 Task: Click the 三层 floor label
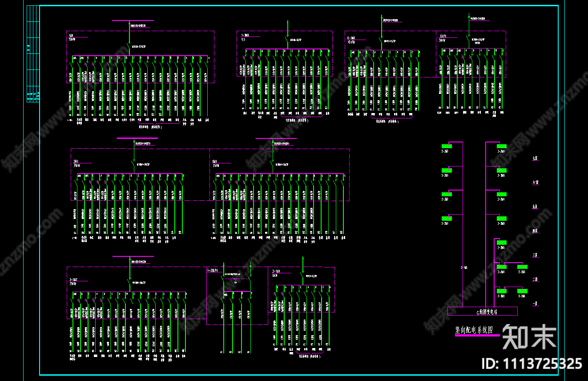(535, 255)
